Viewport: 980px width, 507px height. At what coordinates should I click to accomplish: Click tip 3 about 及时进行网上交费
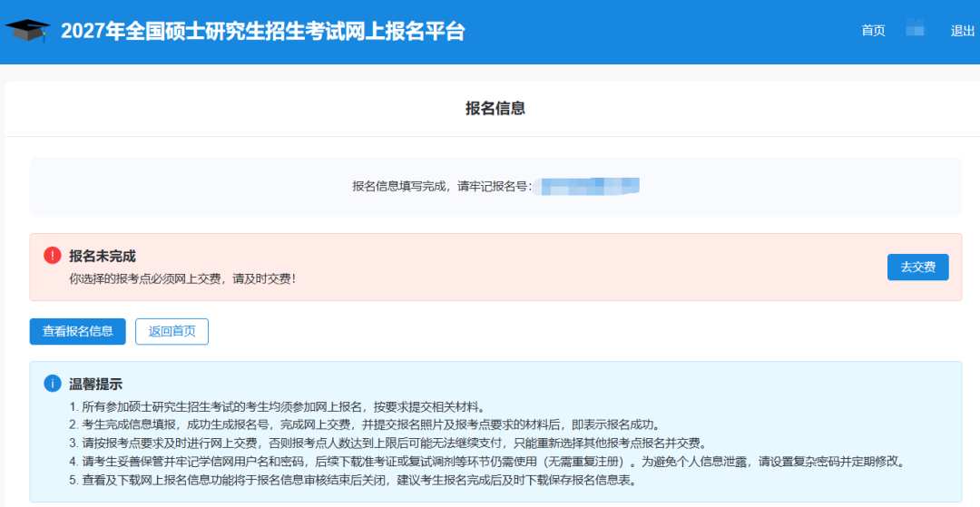tap(387, 444)
